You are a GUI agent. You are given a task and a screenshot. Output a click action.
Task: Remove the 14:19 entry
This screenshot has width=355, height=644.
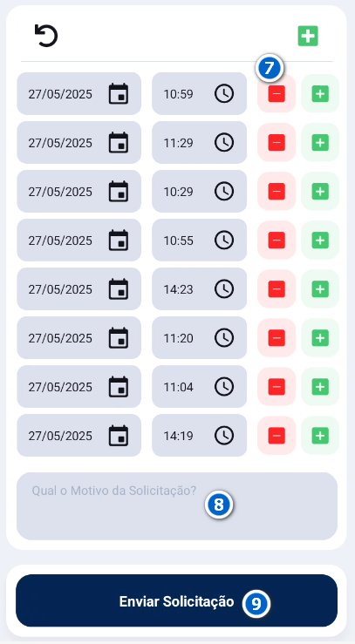[276, 436]
